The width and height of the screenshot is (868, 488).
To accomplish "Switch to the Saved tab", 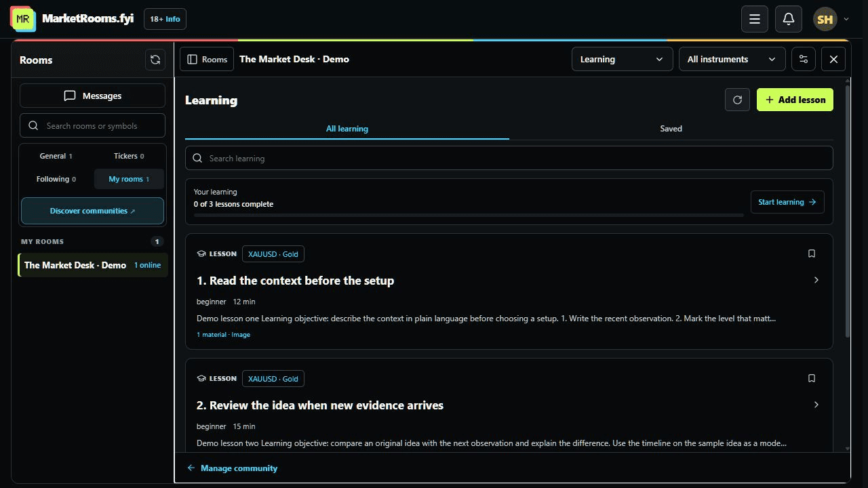I will pyautogui.click(x=671, y=129).
